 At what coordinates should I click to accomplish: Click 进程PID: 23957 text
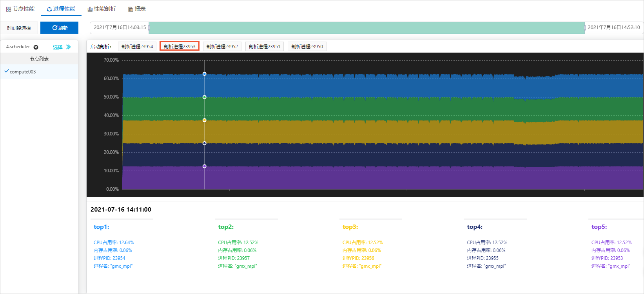234,258
